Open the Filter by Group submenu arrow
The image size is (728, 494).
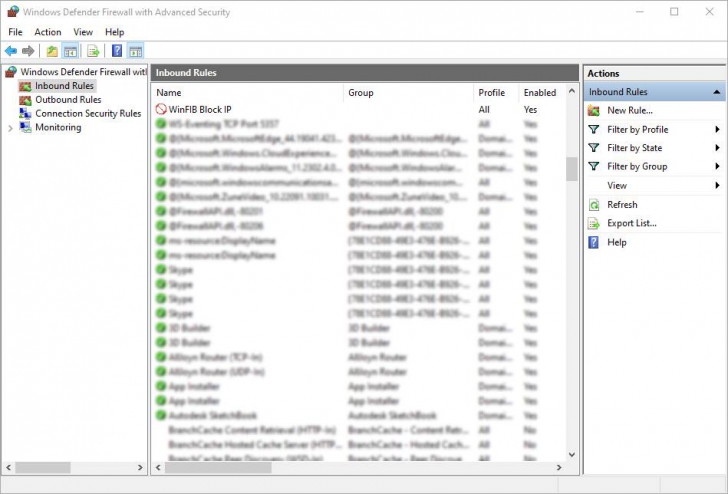coord(717,166)
